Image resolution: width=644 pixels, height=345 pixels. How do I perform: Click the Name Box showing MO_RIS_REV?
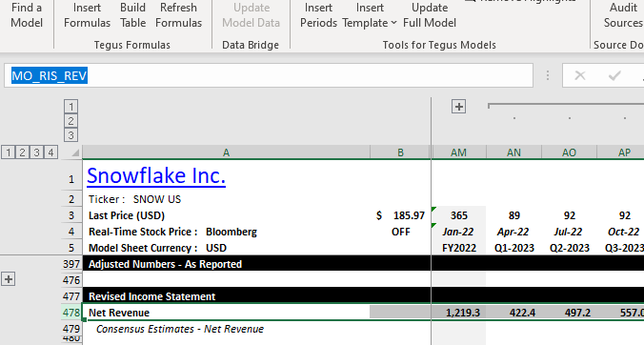(x=269, y=75)
